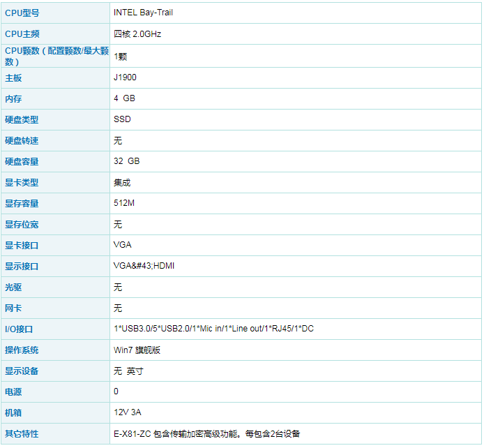Select the 32 GB capacity value

126,161
